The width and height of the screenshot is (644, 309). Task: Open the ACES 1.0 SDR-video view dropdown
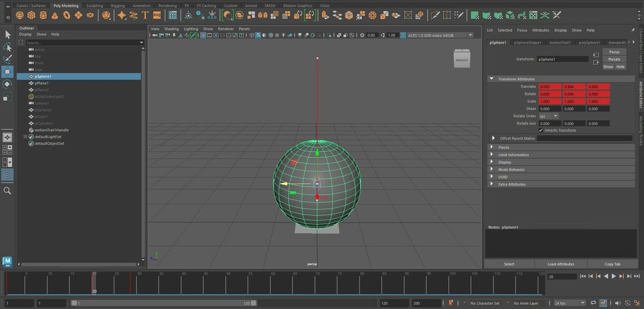440,35
